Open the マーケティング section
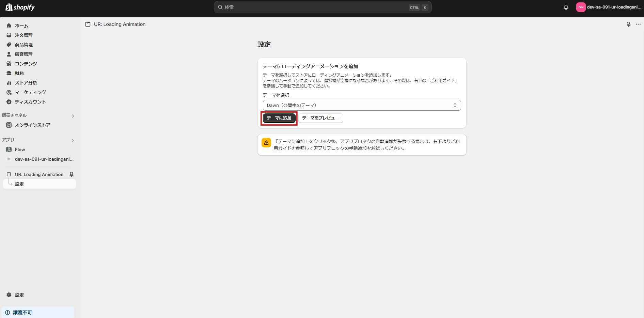This screenshot has height=318, width=644. pos(30,92)
